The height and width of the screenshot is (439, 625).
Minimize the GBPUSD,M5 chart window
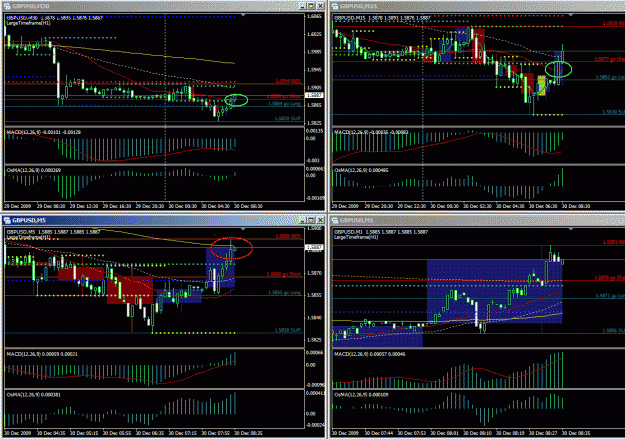tap(303, 220)
